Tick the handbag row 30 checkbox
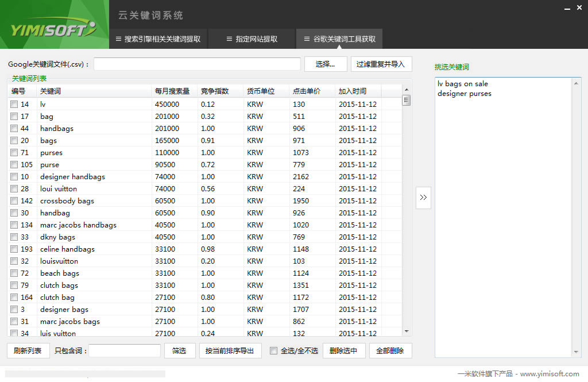This screenshot has height=382, width=588. [14, 213]
